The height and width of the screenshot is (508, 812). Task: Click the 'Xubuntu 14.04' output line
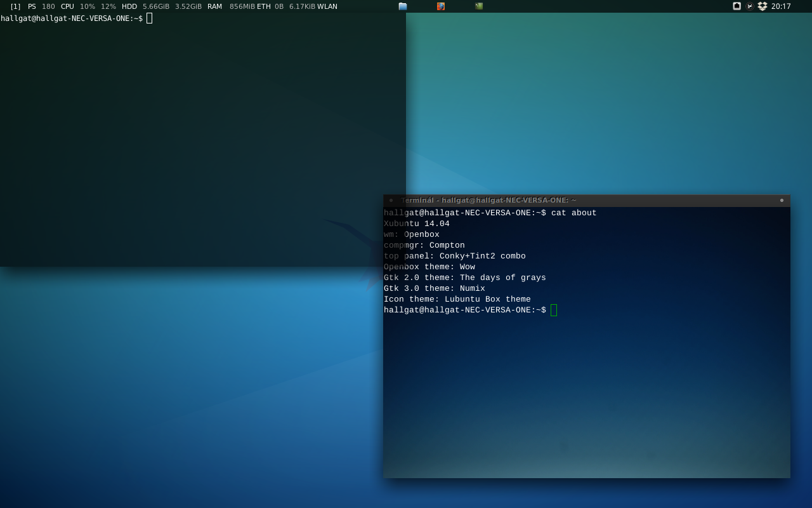(417, 224)
